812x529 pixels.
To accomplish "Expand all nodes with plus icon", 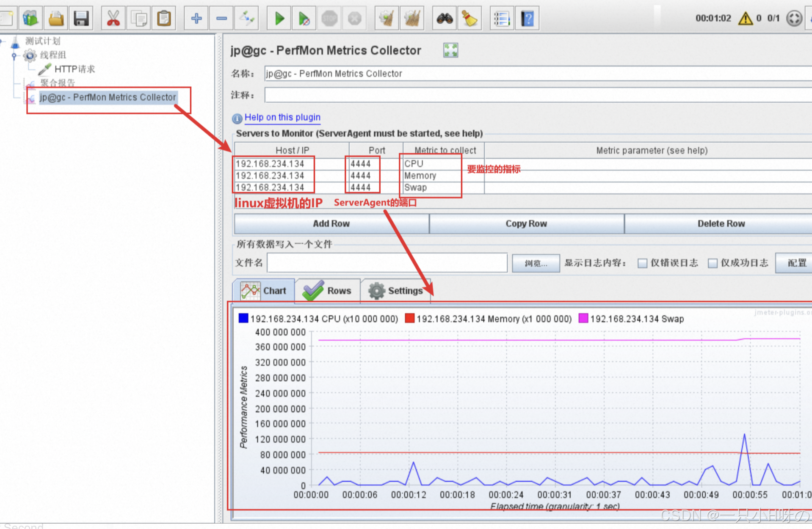I will [x=196, y=18].
